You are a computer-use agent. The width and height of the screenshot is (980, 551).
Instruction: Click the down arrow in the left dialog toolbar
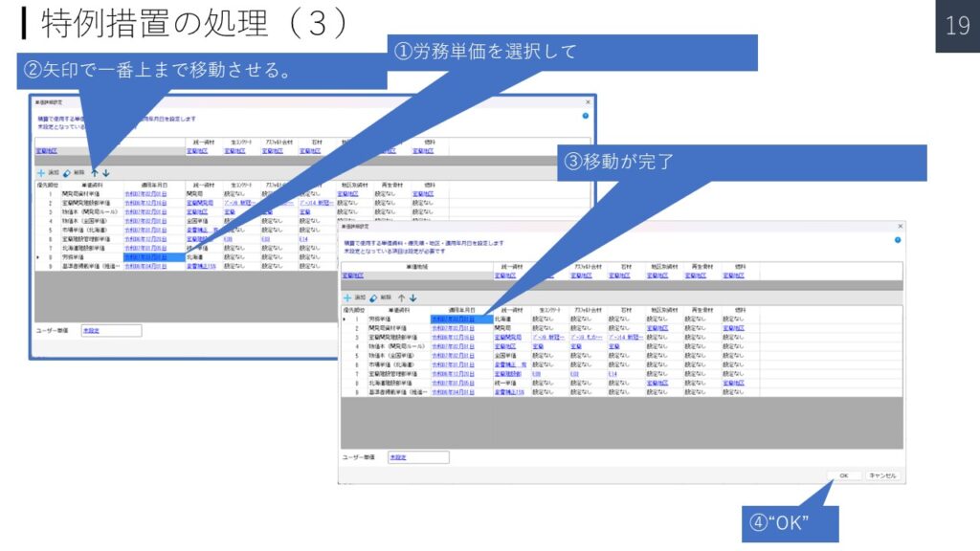(105, 172)
